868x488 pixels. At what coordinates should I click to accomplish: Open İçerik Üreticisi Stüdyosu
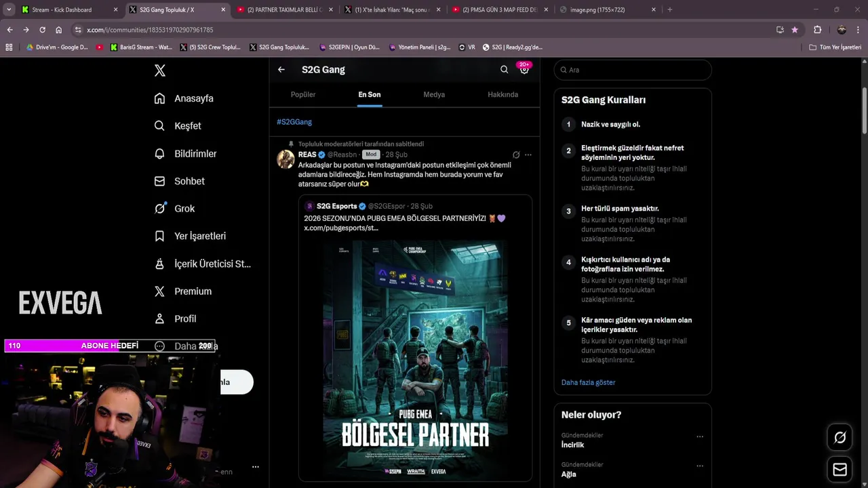(202, 264)
